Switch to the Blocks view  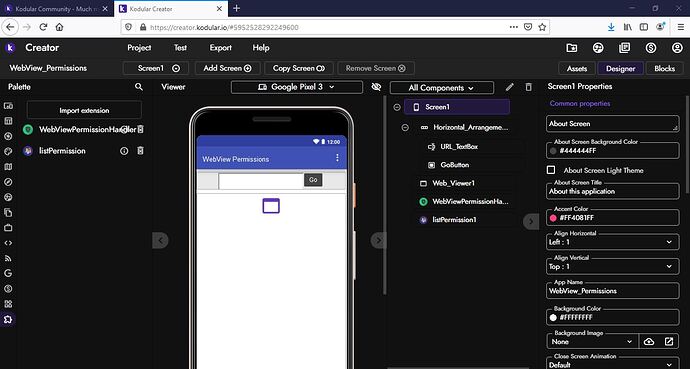click(x=664, y=69)
